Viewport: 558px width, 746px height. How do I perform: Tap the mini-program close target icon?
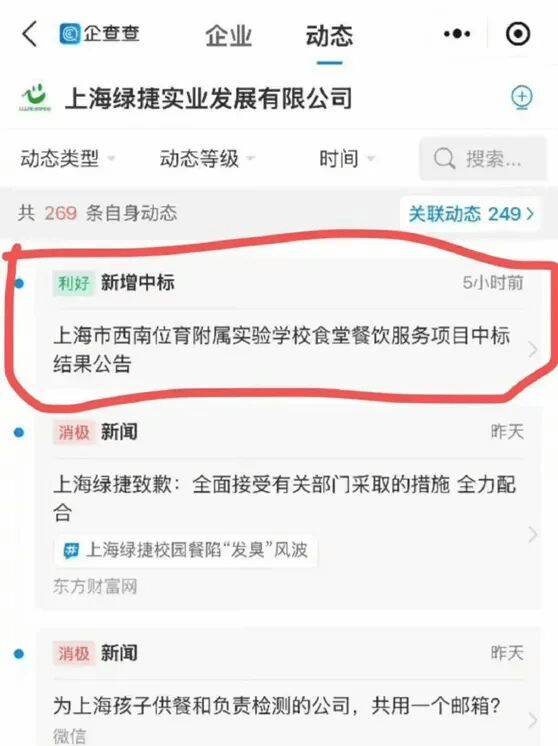518,34
